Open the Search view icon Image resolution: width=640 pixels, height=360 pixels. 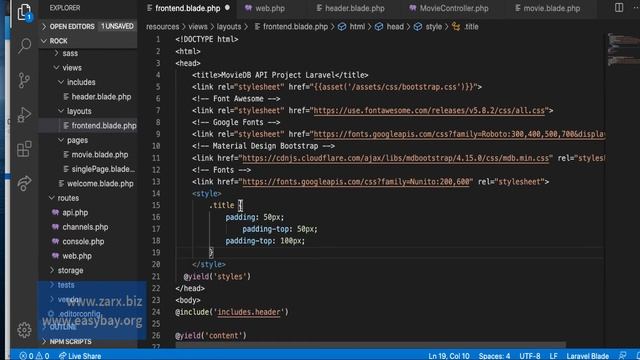[x=24, y=45]
